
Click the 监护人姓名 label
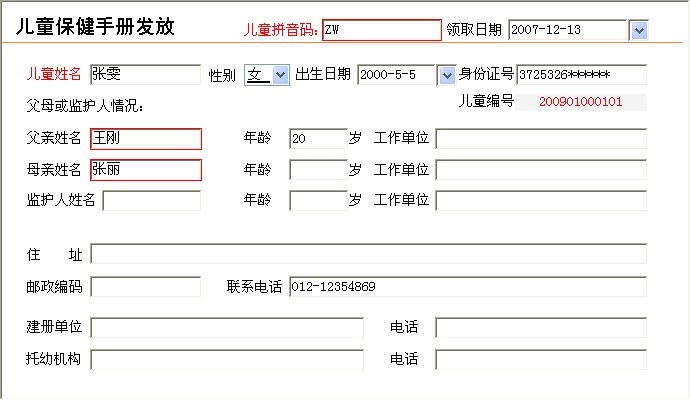click(x=61, y=200)
